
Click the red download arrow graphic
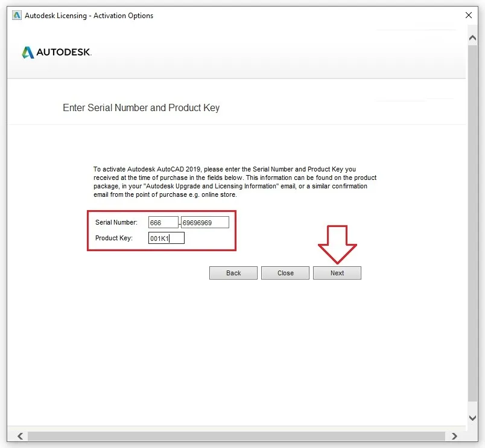[x=337, y=245]
